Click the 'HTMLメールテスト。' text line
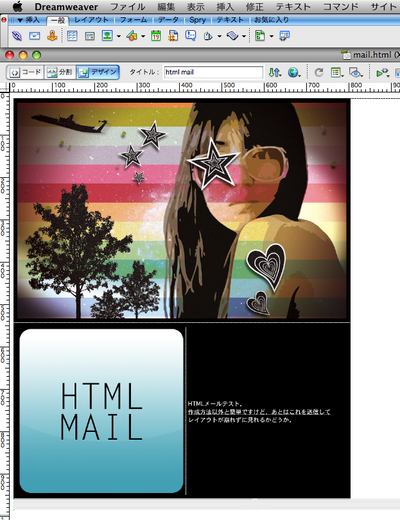This screenshot has height=520, width=400. coord(215,404)
